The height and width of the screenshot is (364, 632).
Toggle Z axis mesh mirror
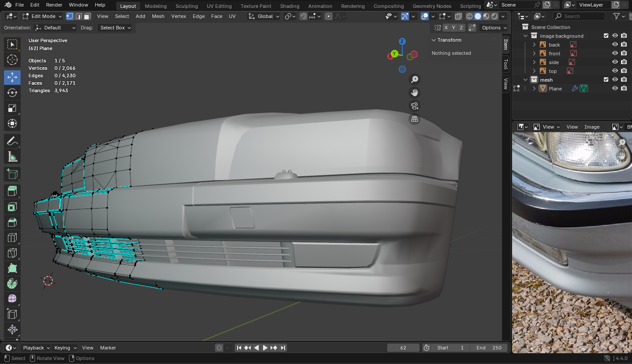click(x=461, y=28)
